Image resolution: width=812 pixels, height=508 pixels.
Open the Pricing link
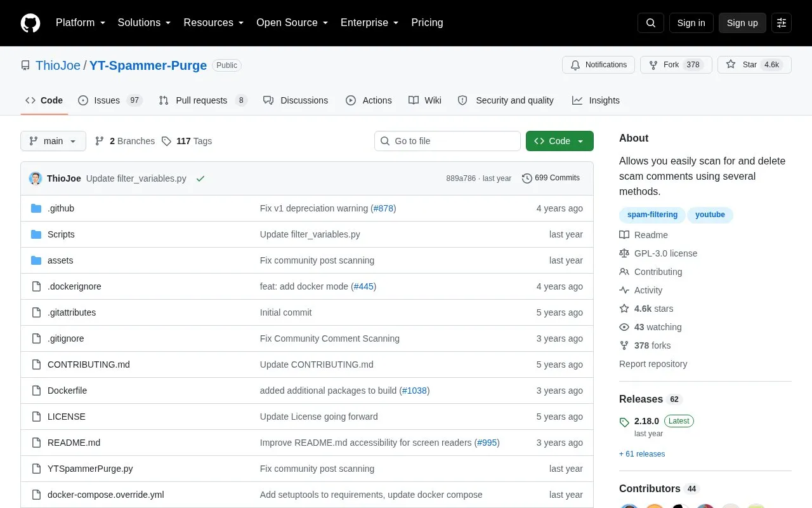click(427, 23)
